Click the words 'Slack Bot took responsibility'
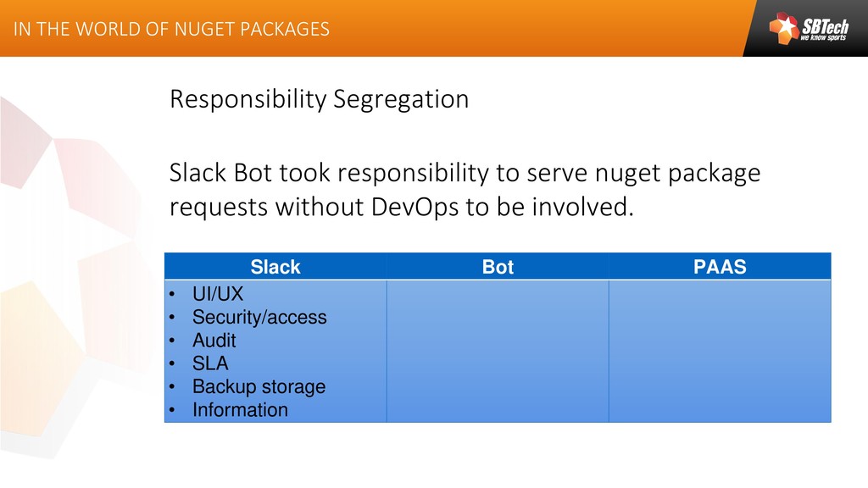 [331, 174]
